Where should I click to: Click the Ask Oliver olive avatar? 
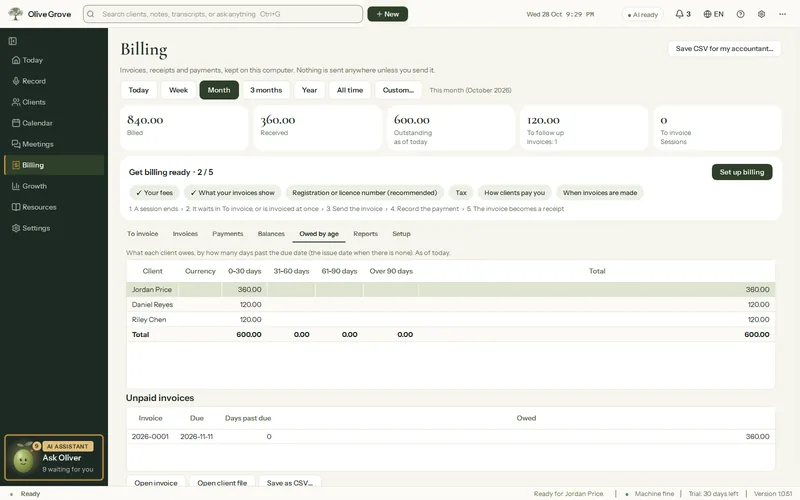click(x=23, y=460)
